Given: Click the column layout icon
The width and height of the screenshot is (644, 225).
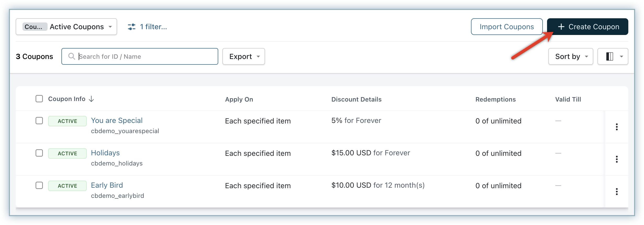Looking at the screenshot, I should tap(609, 56).
